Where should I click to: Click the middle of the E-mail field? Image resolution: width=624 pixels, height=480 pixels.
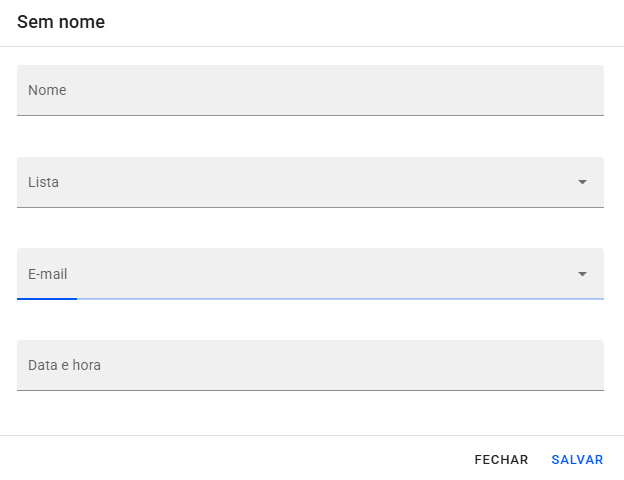point(310,274)
